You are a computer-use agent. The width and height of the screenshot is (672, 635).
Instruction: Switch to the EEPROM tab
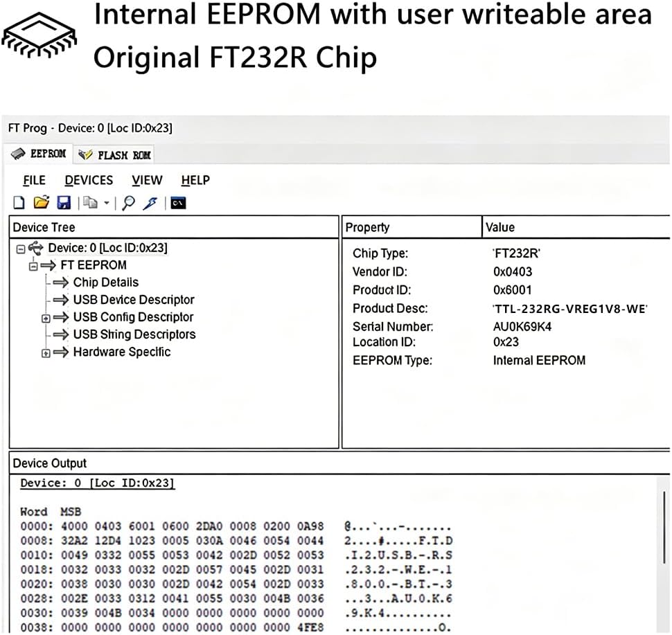[x=38, y=154]
